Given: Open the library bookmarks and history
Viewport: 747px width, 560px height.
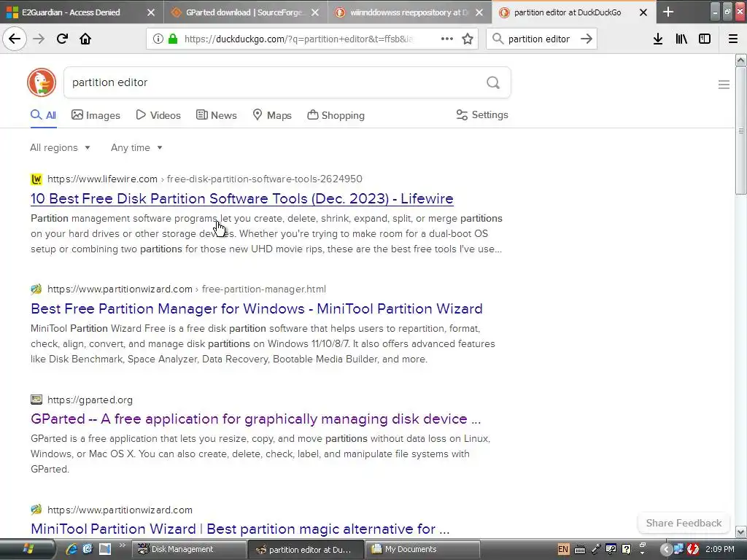Looking at the screenshot, I should click(x=681, y=39).
